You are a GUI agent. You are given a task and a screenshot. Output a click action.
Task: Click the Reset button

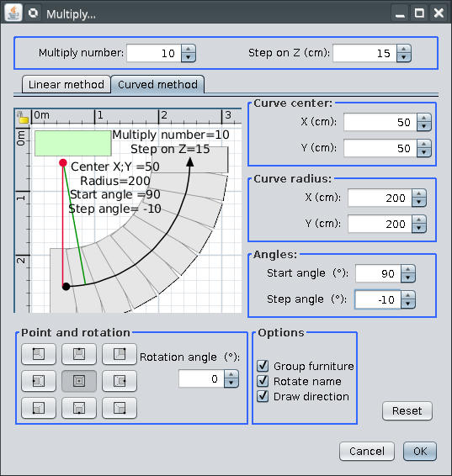pyautogui.click(x=407, y=410)
